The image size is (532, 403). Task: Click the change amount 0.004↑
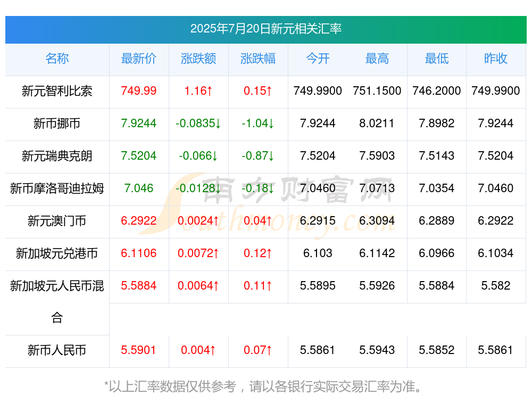tap(198, 350)
